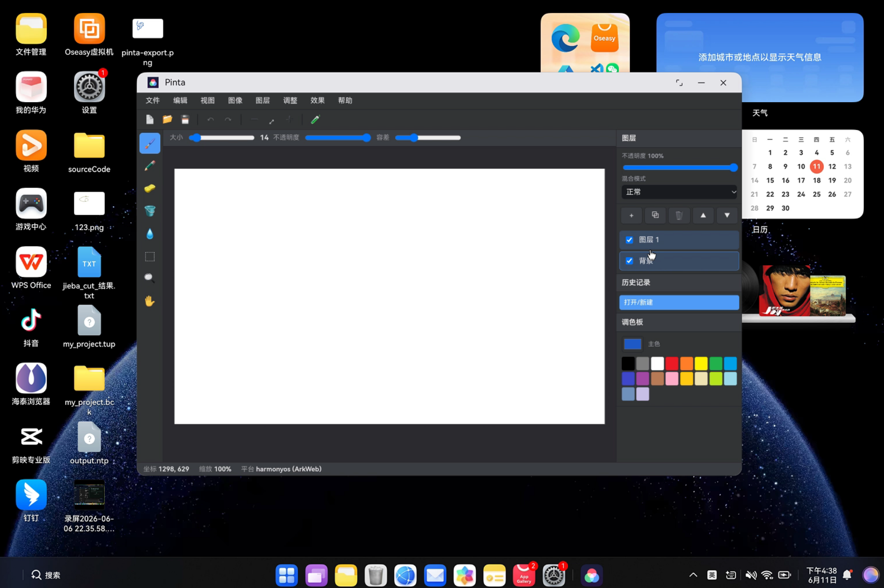Image resolution: width=884 pixels, height=588 pixels.
Task: Click the 大小 brush size slider
Action: (222, 138)
